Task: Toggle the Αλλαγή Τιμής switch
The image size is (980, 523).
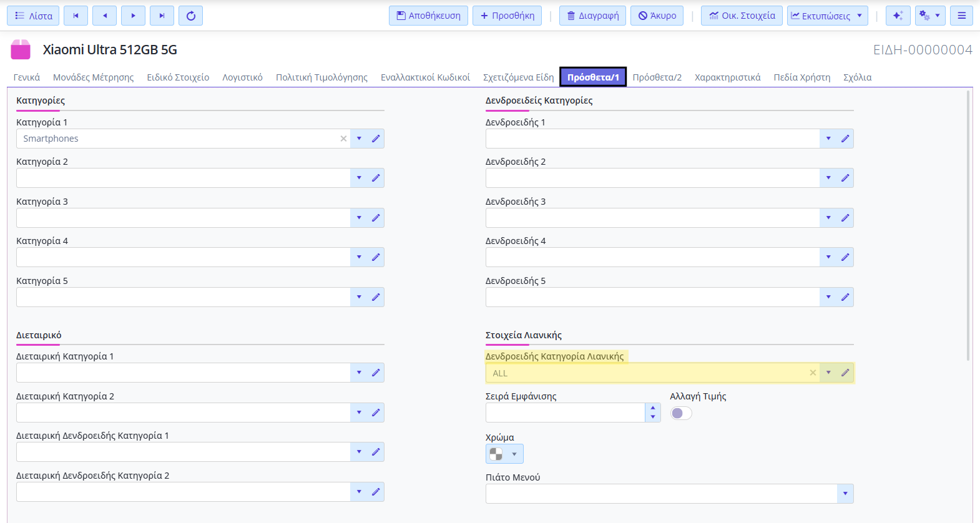Action: [681, 413]
